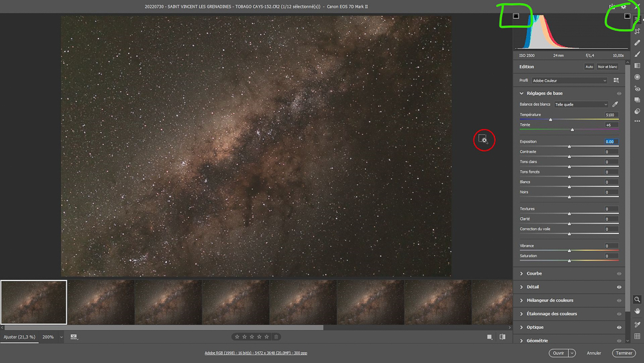Click the Noir et blanc button
644x363 pixels.
(x=607, y=66)
